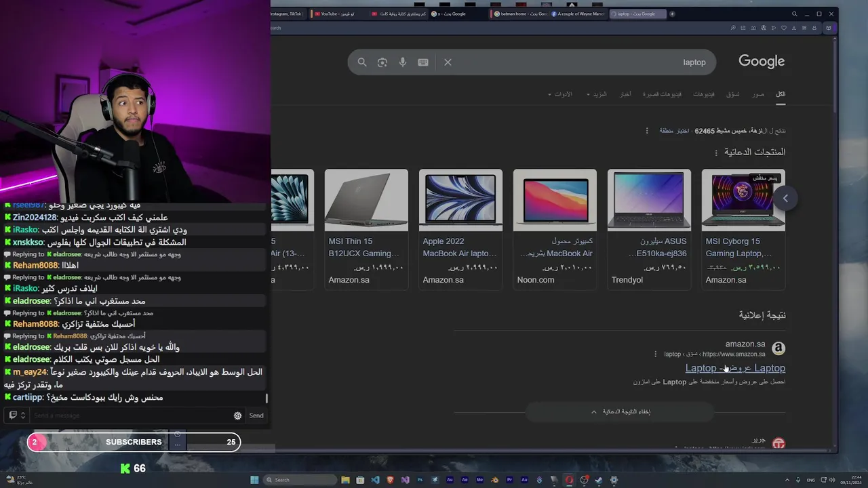Click the next arrow on product carousel
Screen dimensions: 868x488
coord(785,198)
